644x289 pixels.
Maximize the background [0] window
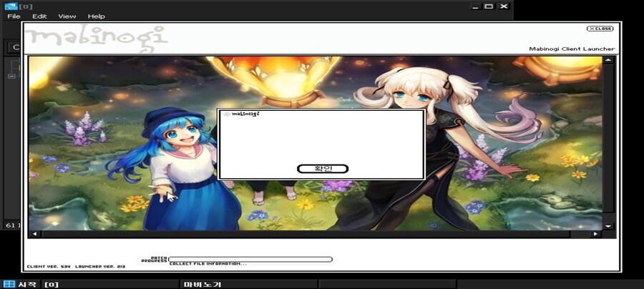point(489,6)
